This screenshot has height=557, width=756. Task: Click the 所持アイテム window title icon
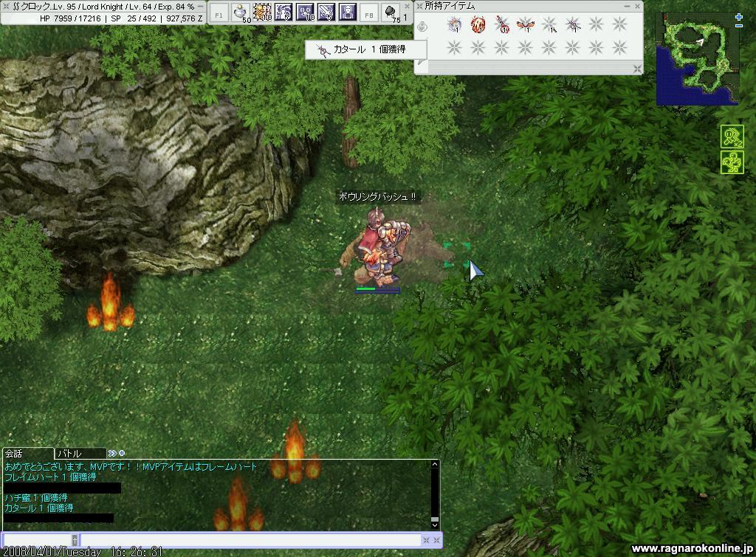tap(419, 6)
